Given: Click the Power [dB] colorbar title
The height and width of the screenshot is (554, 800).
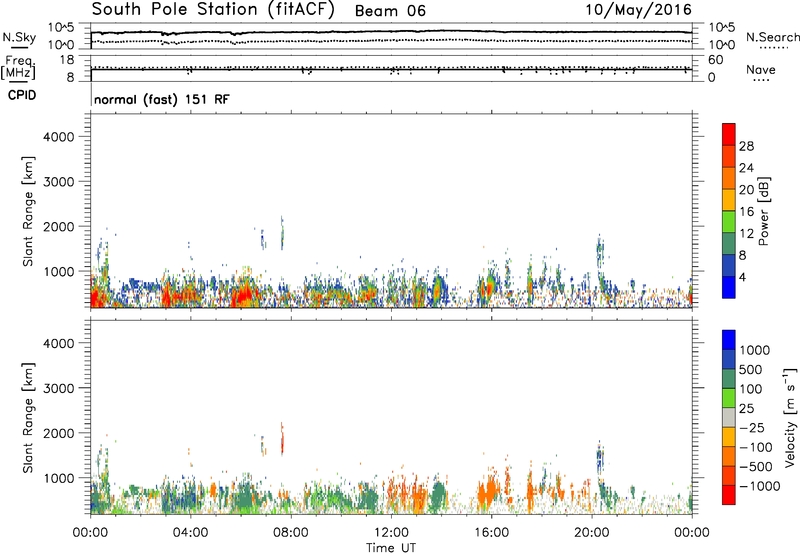Looking at the screenshot, I should coord(763,211).
